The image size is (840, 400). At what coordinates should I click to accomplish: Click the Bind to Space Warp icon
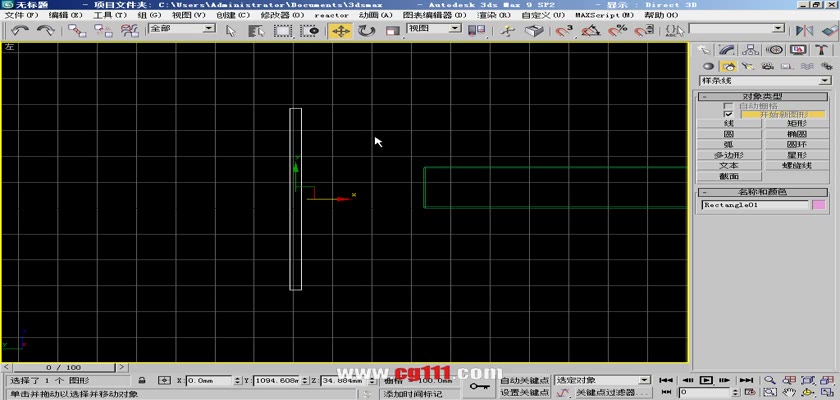click(x=130, y=31)
